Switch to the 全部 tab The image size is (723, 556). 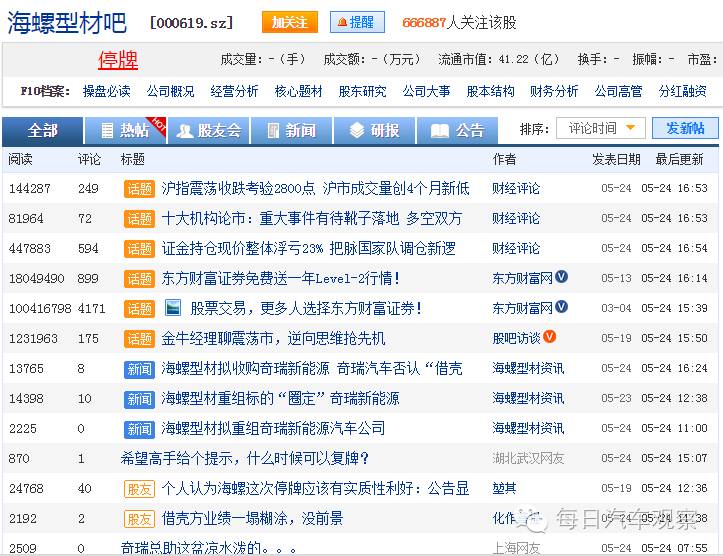(42, 130)
